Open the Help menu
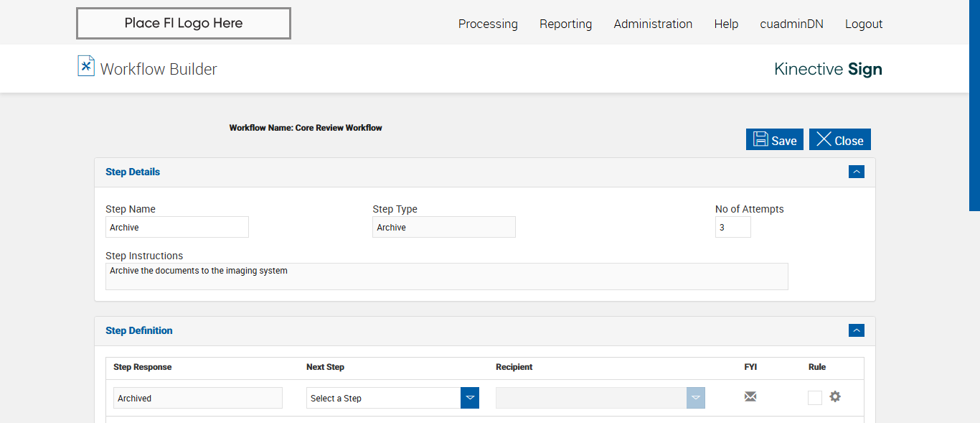The height and width of the screenshot is (423, 980). point(726,24)
